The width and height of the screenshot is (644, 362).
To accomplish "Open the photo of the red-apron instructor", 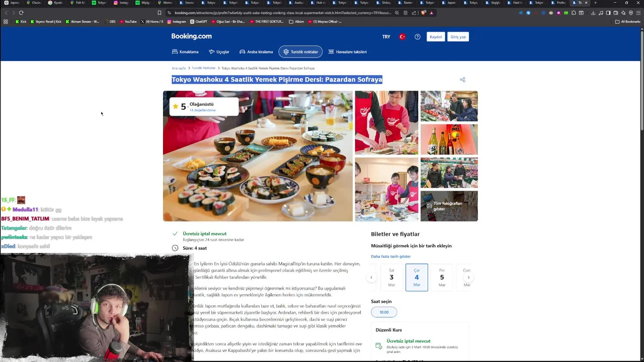I will coord(386,123).
